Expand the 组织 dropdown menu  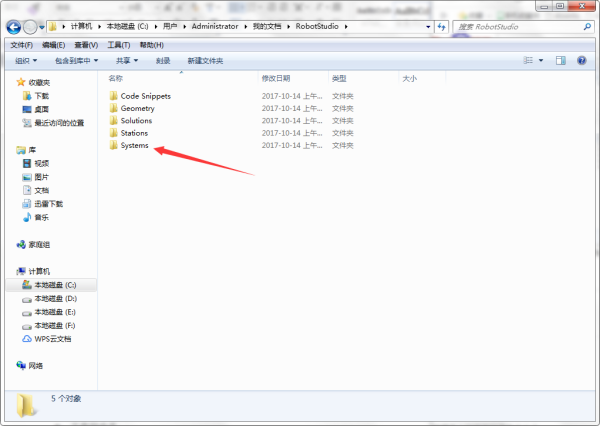point(27,61)
